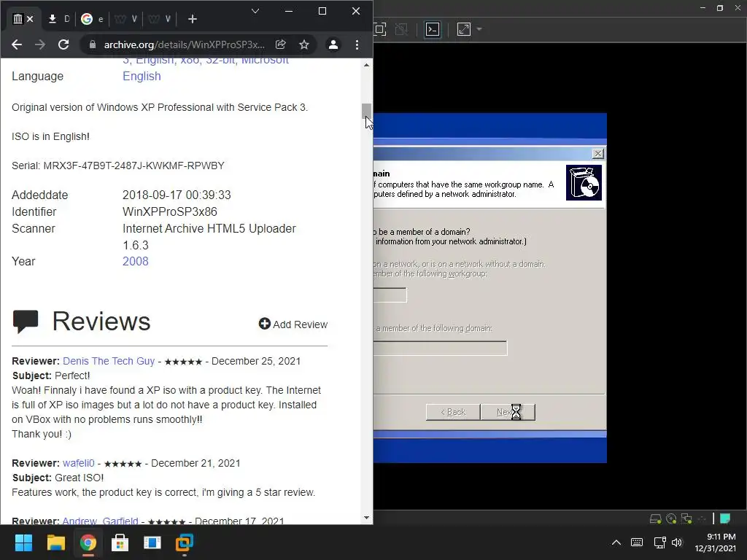Screen dimensions: 747x560
Task: Open File Explorer from the taskbar
Action: click(55, 542)
